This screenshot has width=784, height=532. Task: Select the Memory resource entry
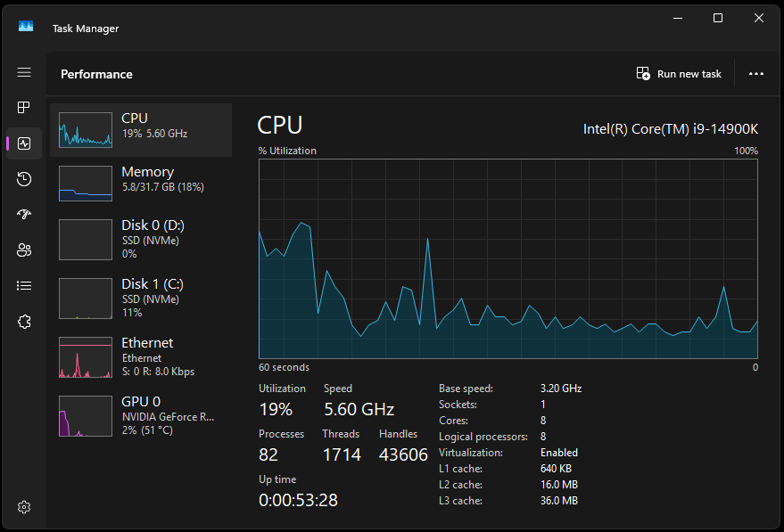point(141,184)
